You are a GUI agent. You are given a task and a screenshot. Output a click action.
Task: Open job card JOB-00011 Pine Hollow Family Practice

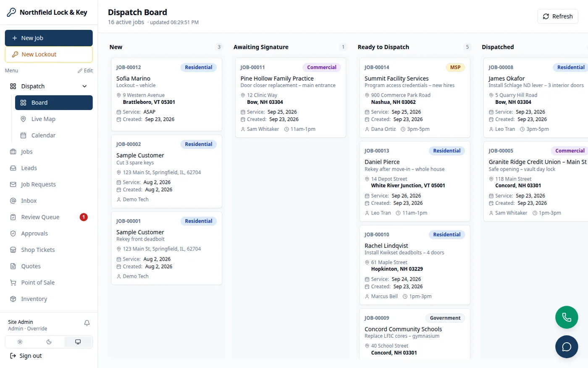click(x=291, y=98)
